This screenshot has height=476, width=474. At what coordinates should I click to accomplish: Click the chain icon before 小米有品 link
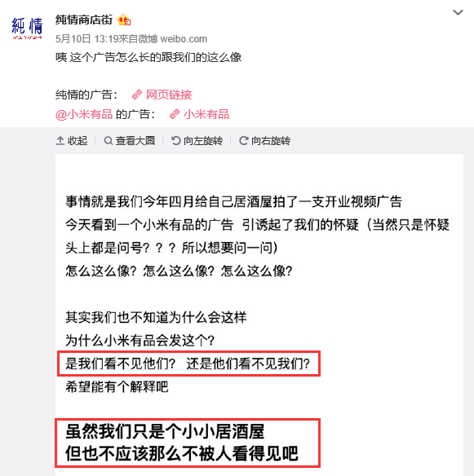[175, 114]
